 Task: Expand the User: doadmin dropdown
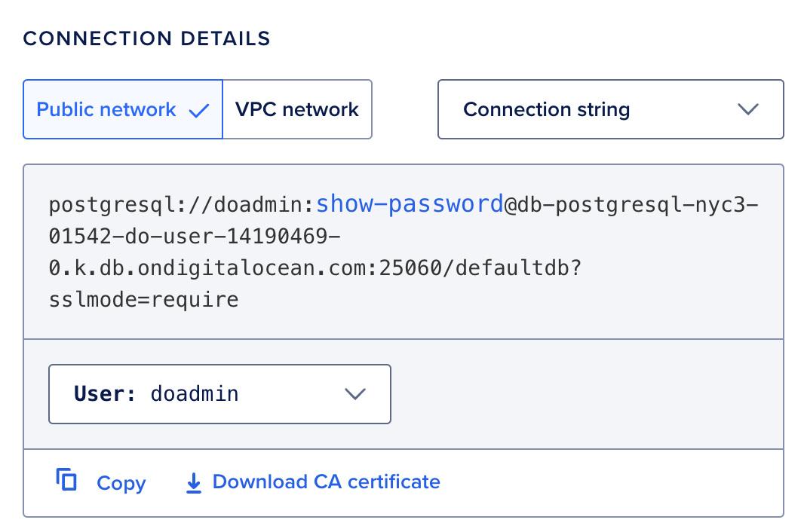pyautogui.click(x=219, y=393)
